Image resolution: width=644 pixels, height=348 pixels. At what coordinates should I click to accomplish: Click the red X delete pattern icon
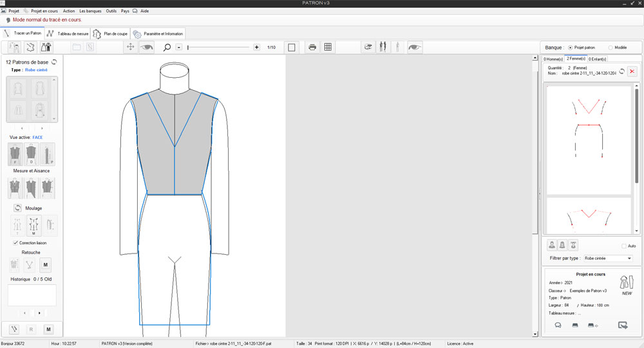(632, 71)
